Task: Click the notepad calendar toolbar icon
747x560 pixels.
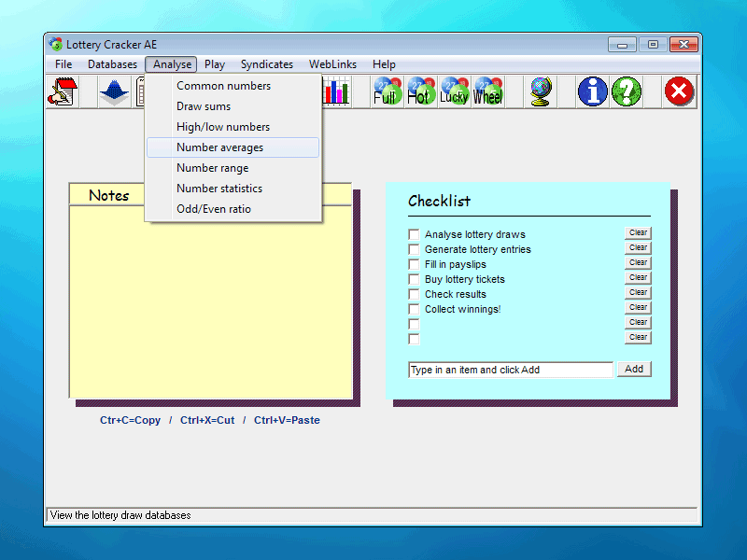Action: pos(63,91)
